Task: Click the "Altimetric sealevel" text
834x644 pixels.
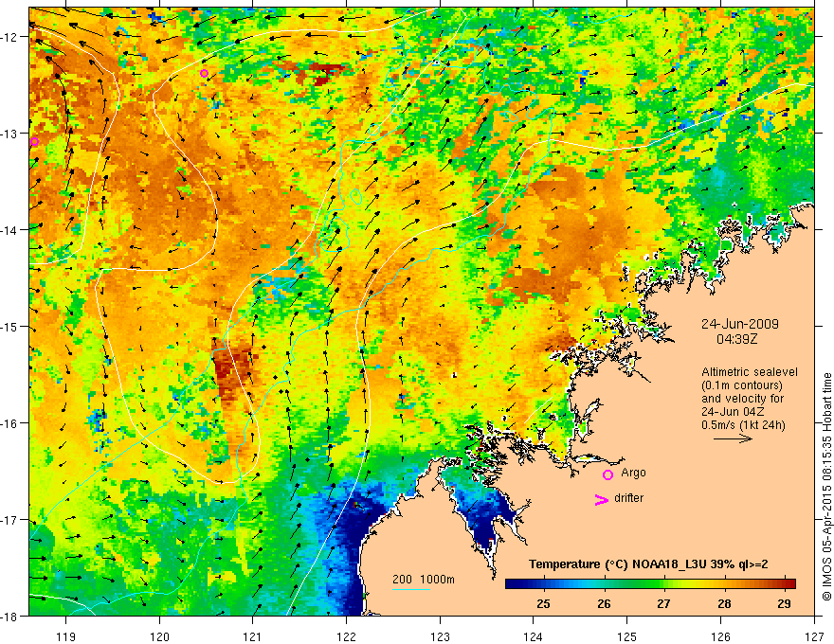Action: coord(750,372)
